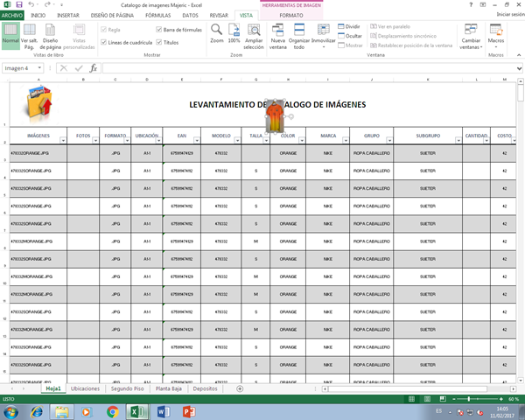The width and height of the screenshot is (525, 420).
Task: Toggle the Barra de fórmulas checkbox
Action: (x=159, y=30)
